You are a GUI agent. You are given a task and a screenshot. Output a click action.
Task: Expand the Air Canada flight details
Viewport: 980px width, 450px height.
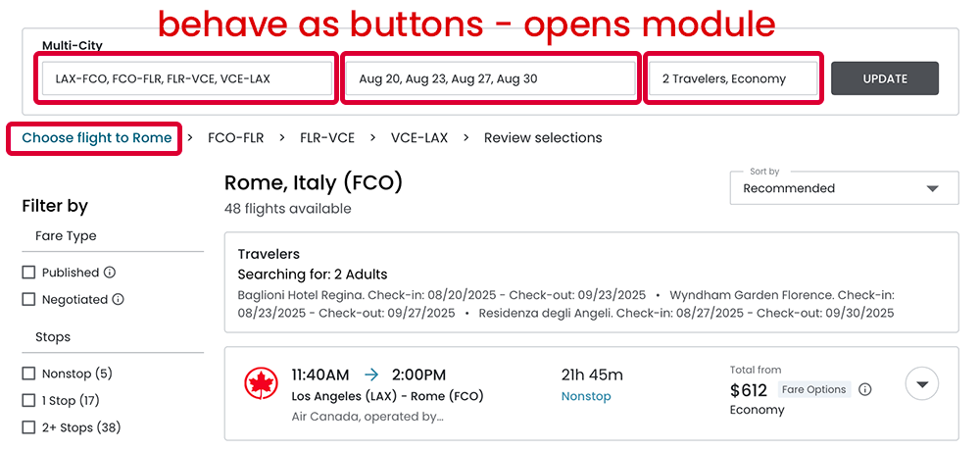(x=922, y=384)
